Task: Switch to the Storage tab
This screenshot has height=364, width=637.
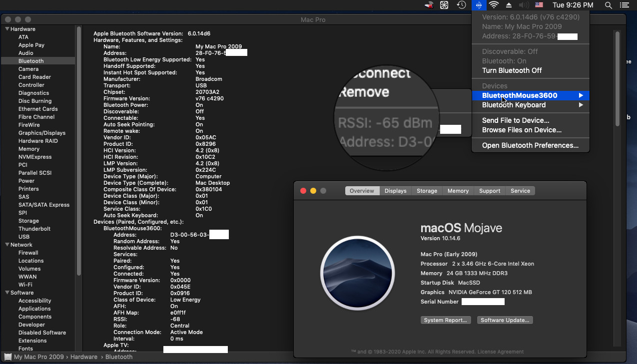Action: (x=427, y=191)
